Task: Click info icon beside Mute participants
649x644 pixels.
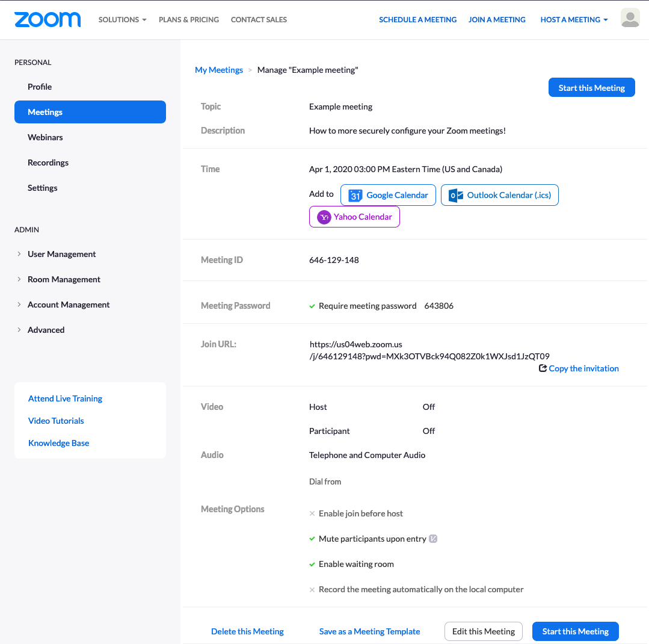Action: pyautogui.click(x=433, y=539)
